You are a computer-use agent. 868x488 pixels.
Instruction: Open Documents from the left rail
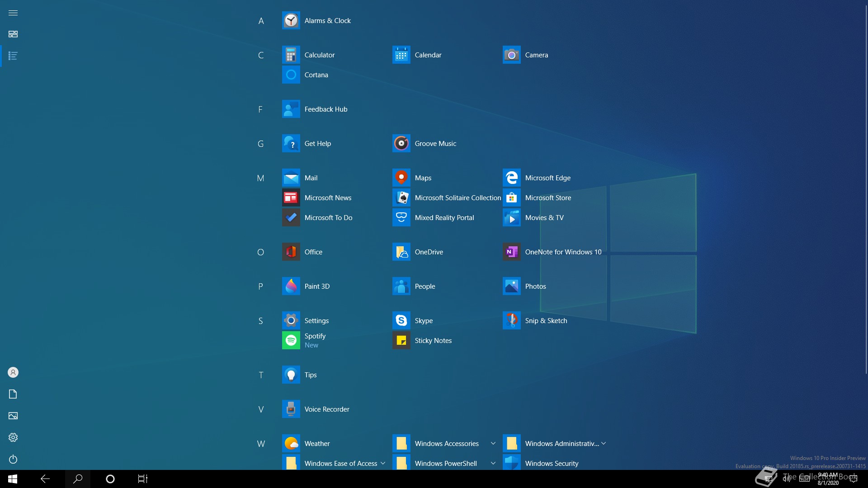point(13,394)
